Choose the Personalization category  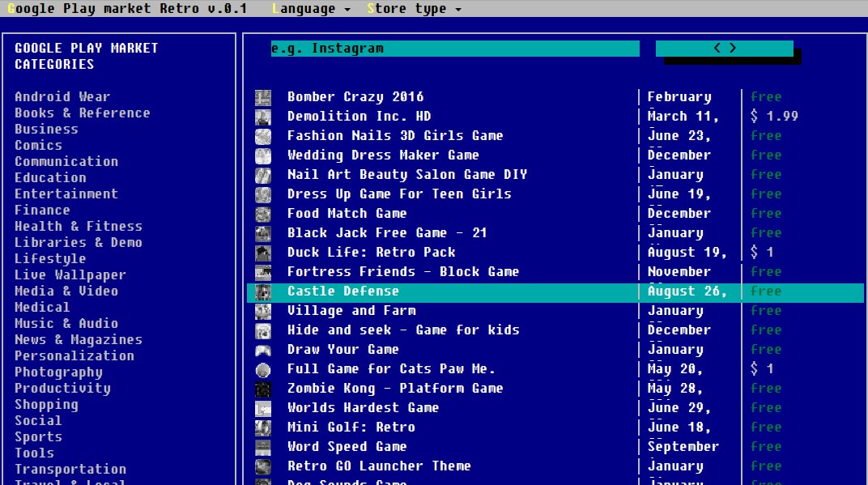[74, 356]
